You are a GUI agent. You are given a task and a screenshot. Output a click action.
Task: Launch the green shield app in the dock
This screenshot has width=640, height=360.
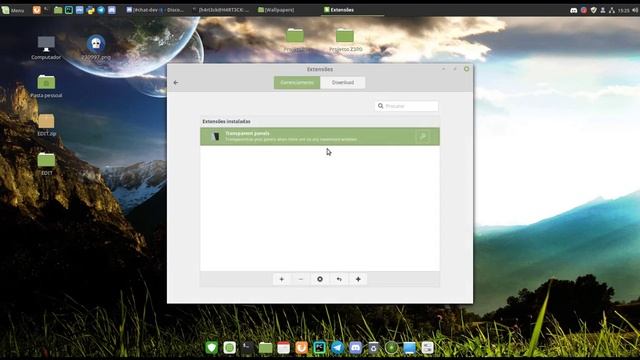click(x=211, y=347)
